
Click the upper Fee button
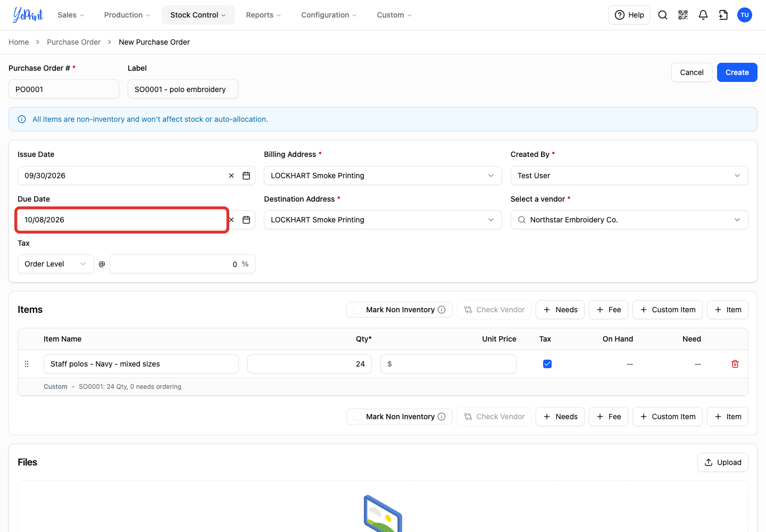click(x=609, y=310)
